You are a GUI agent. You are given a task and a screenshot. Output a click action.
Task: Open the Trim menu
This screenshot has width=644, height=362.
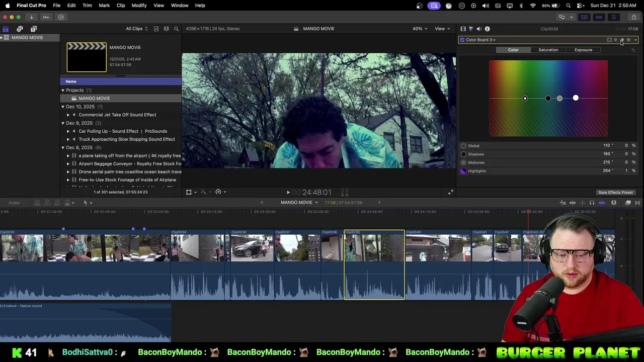pos(87,6)
